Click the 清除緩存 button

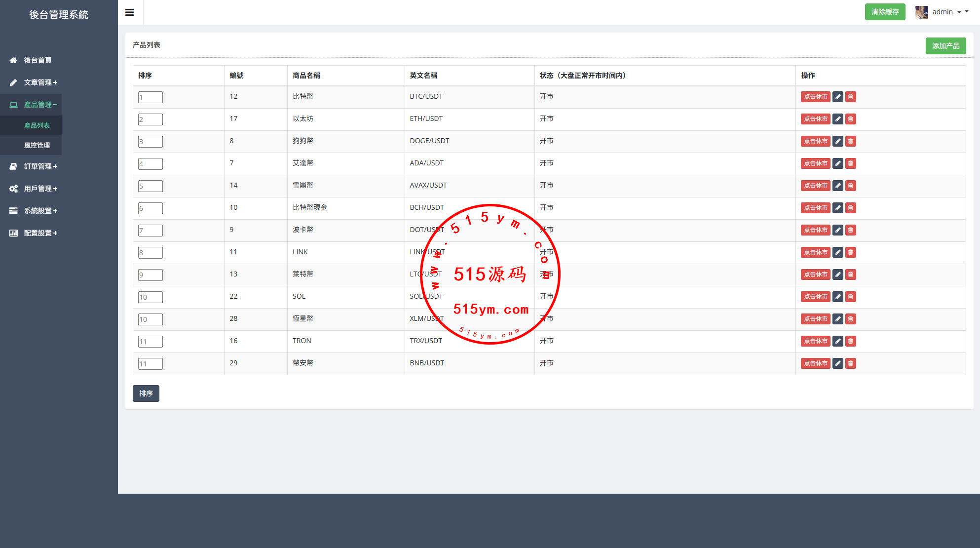[x=884, y=12]
